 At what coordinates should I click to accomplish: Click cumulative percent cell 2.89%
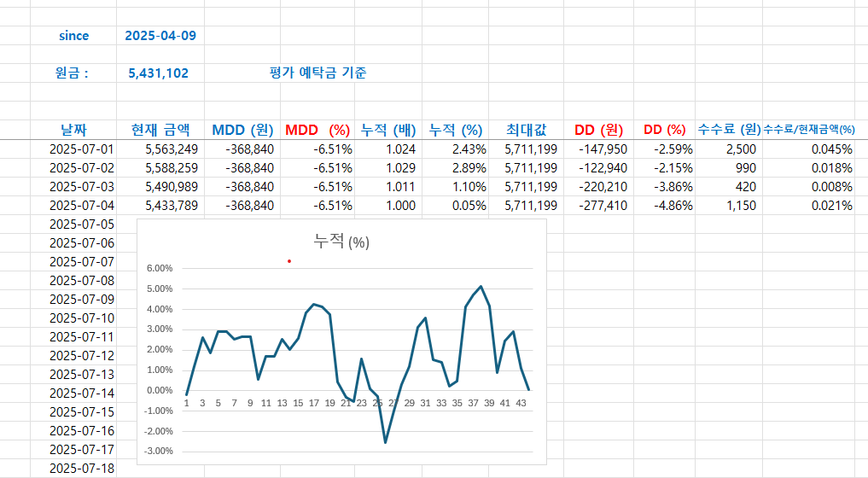point(456,168)
